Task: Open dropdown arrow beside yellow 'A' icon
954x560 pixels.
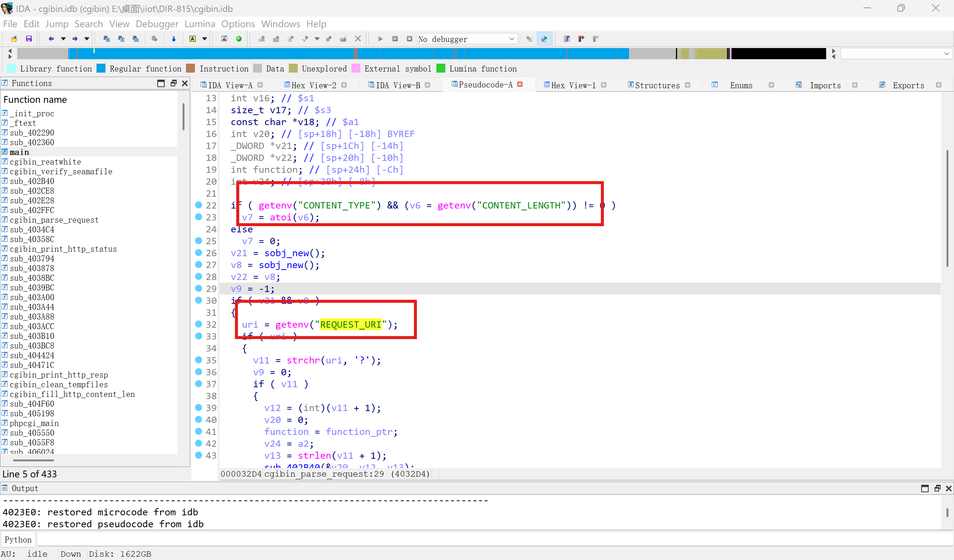Action: [205, 39]
